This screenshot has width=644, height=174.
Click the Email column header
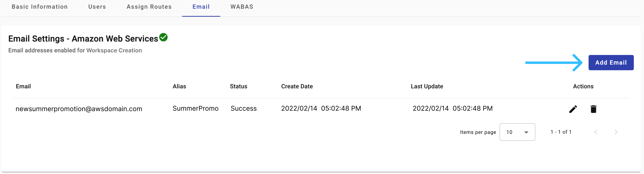[x=23, y=86]
